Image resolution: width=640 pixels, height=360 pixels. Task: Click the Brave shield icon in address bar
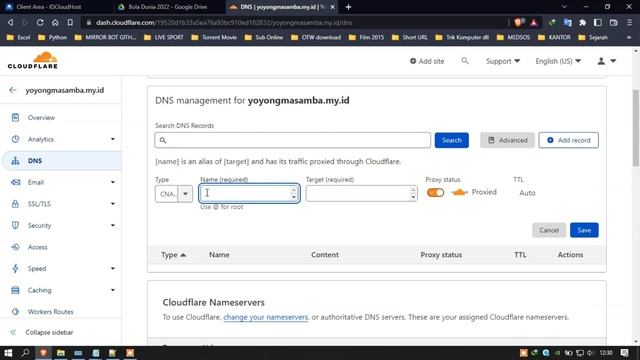click(518, 22)
